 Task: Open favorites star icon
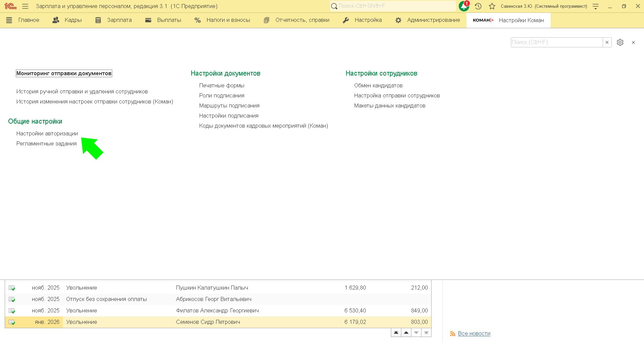tap(492, 6)
